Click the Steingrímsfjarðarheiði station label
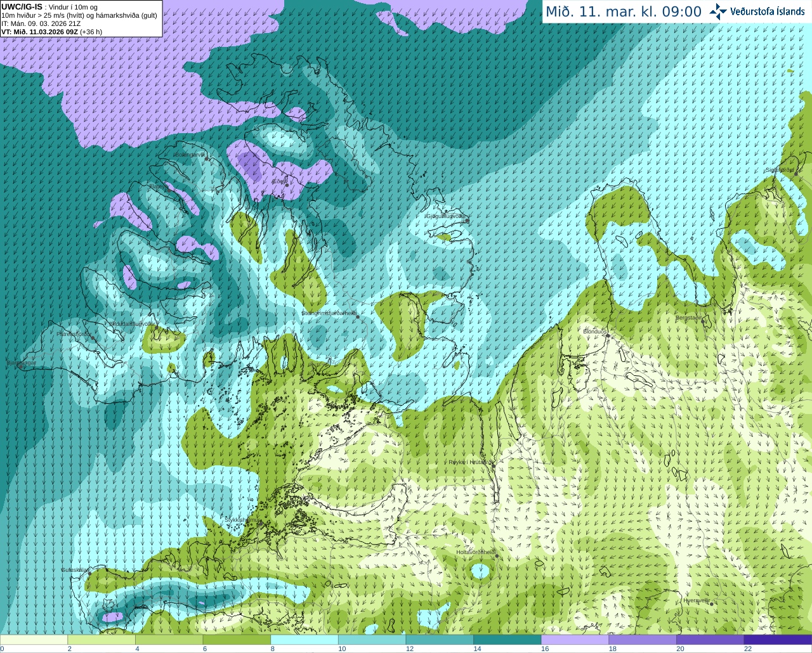 (329, 313)
